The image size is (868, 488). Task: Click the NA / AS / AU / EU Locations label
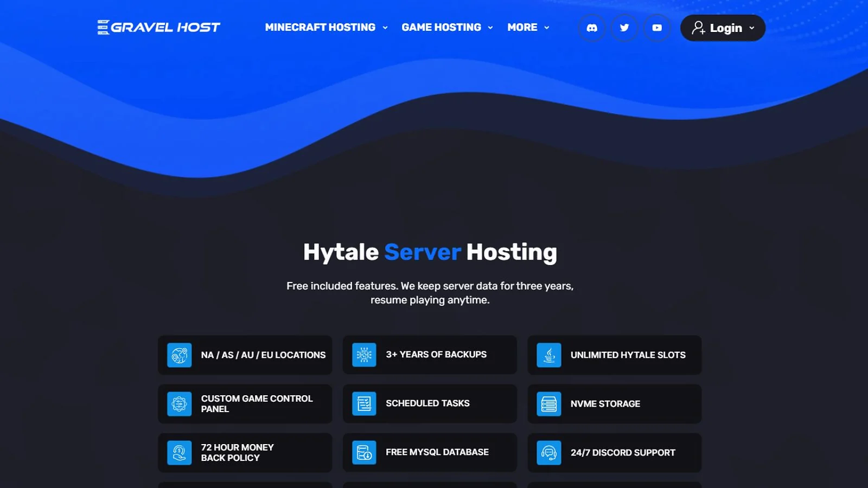(263, 355)
